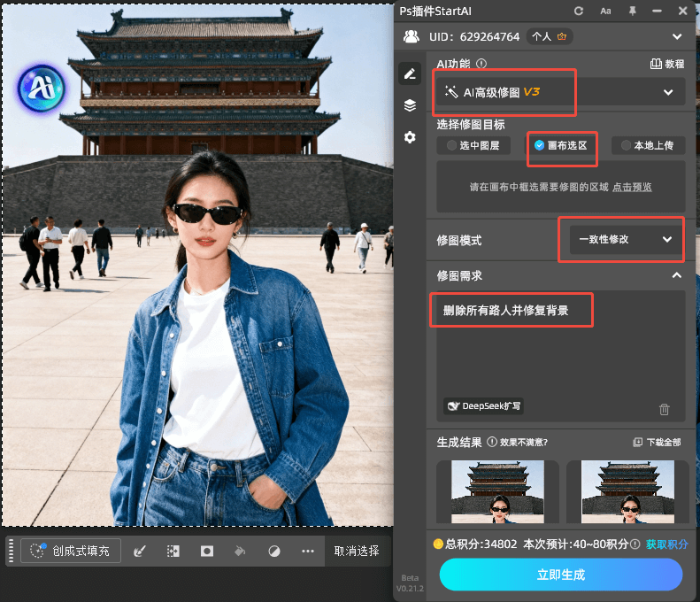Click the 获取积分 link

[x=666, y=544]
